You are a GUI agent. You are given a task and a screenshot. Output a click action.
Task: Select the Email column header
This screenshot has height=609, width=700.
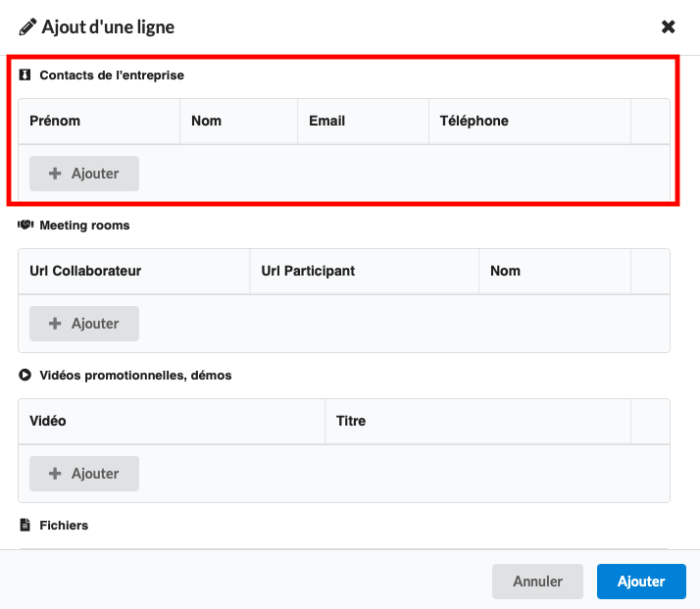(x=326, y=121)
